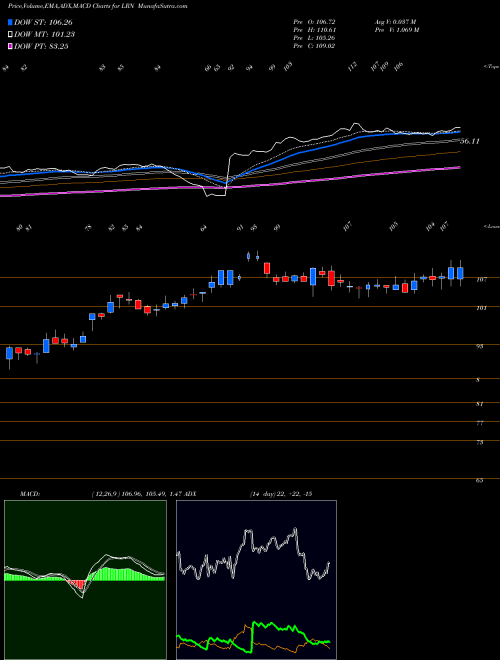Click the red MACD histogram dip

(78, 585)
